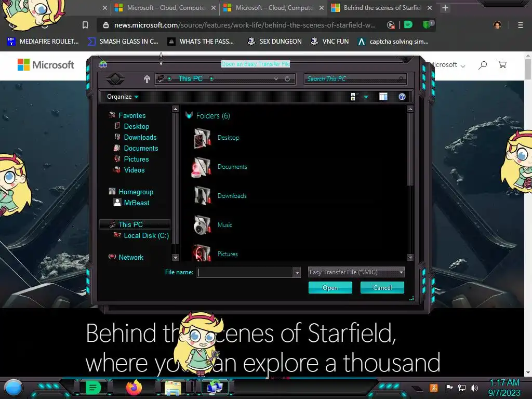The height and width of the screenshot is (399, 532).
Task: Open the Pictures folder icon in main pane
Action: (203, 253)
